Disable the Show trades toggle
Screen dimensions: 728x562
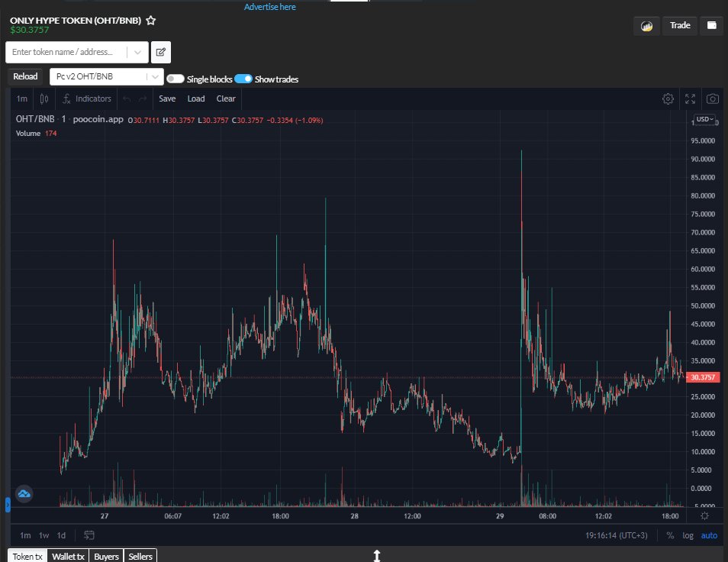tap(243, 79)
